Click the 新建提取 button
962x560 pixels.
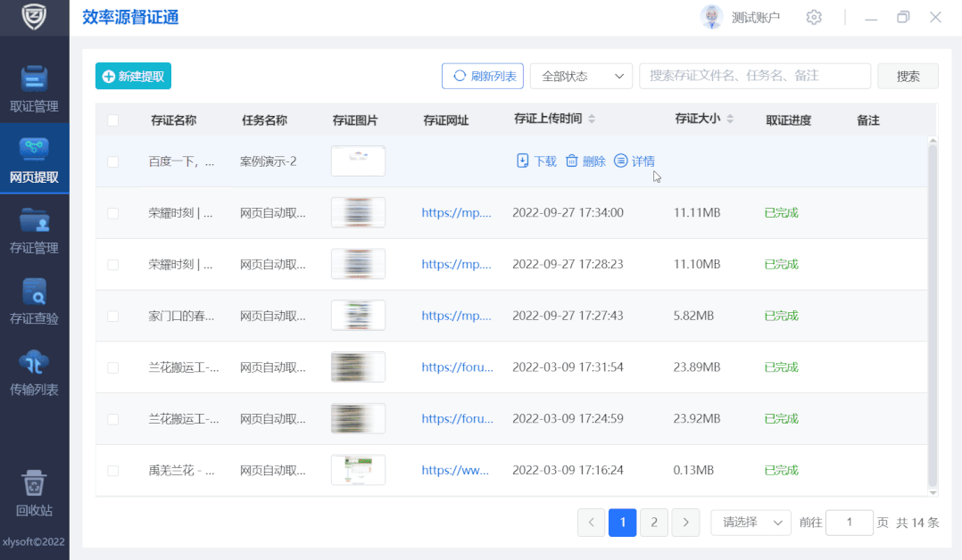click(133, 76)
